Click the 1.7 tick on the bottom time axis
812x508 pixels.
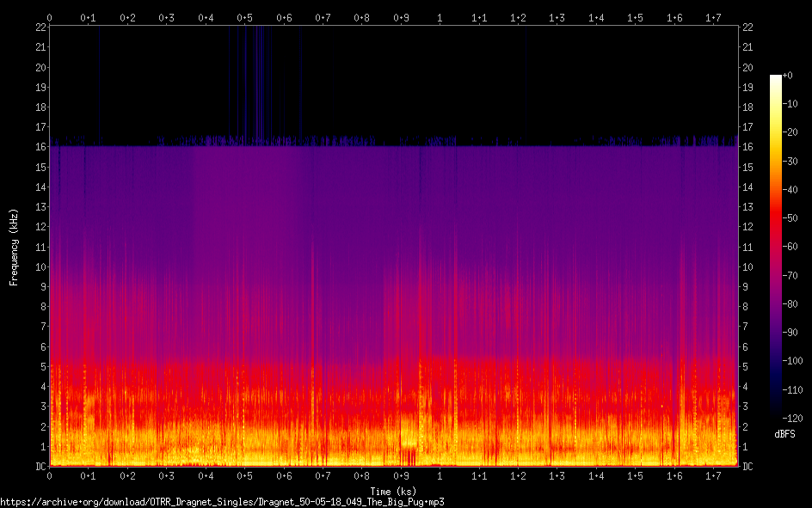pyautogui.click(x=714, y=475)
